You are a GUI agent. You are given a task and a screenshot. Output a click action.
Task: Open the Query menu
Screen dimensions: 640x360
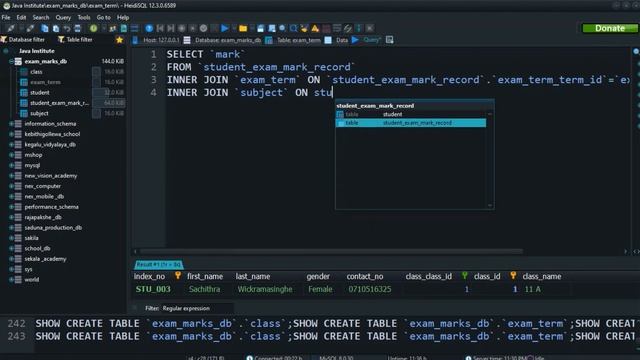pyautogui.click(x=63, y=18)
